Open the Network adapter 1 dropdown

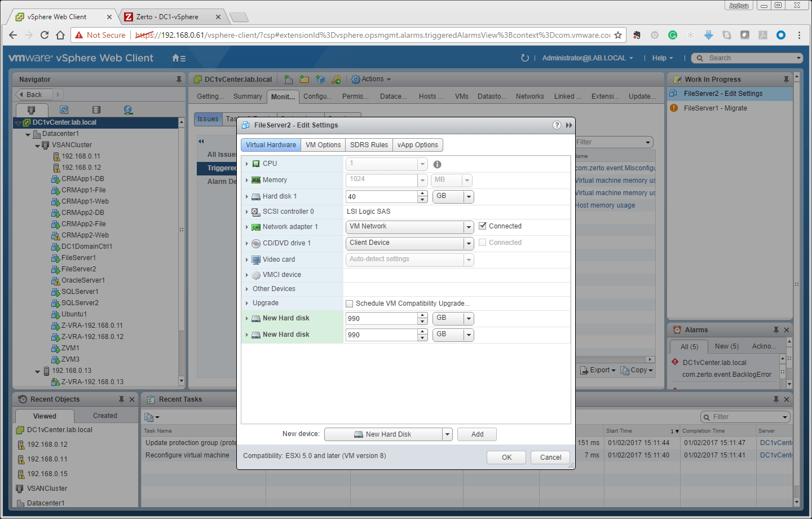(x=469, y=226)
